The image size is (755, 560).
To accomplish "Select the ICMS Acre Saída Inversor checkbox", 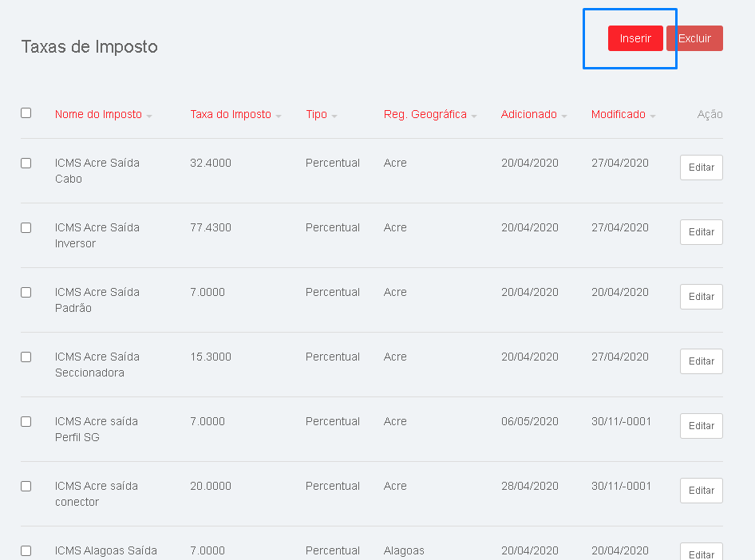I will pos(26,227).
